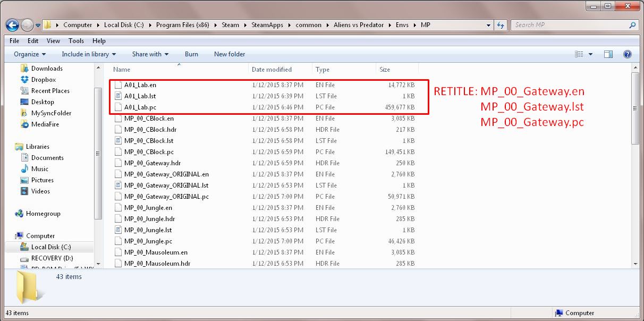Click the Back navigation arrow button

[13, 25]
